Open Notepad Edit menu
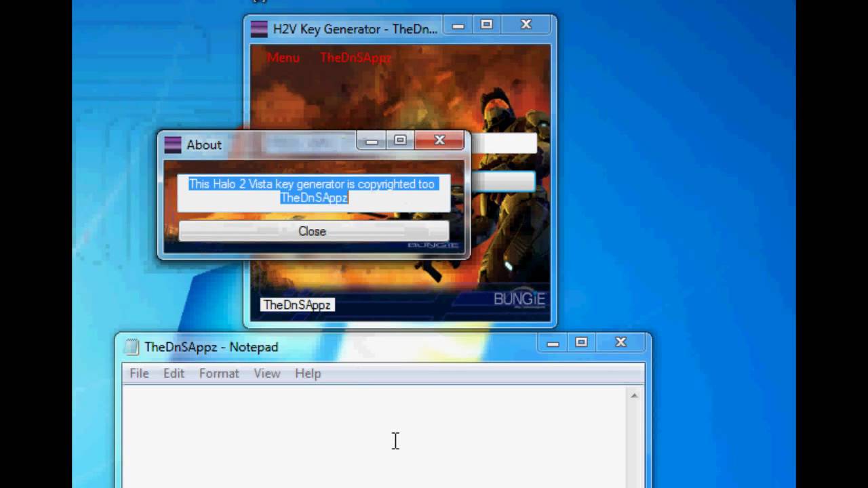This screenshot has width=868, height=488. (174, 373)
